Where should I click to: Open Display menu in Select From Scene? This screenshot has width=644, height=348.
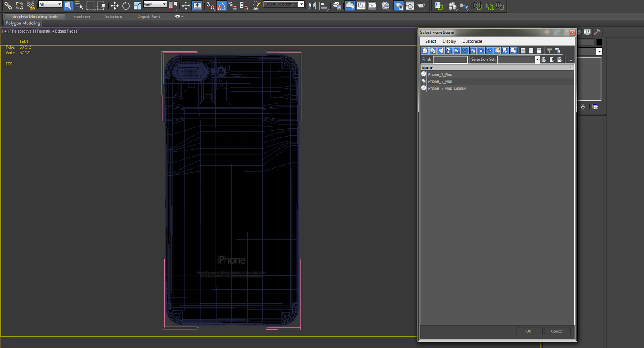pyautogui.click(x=449, y=41)
